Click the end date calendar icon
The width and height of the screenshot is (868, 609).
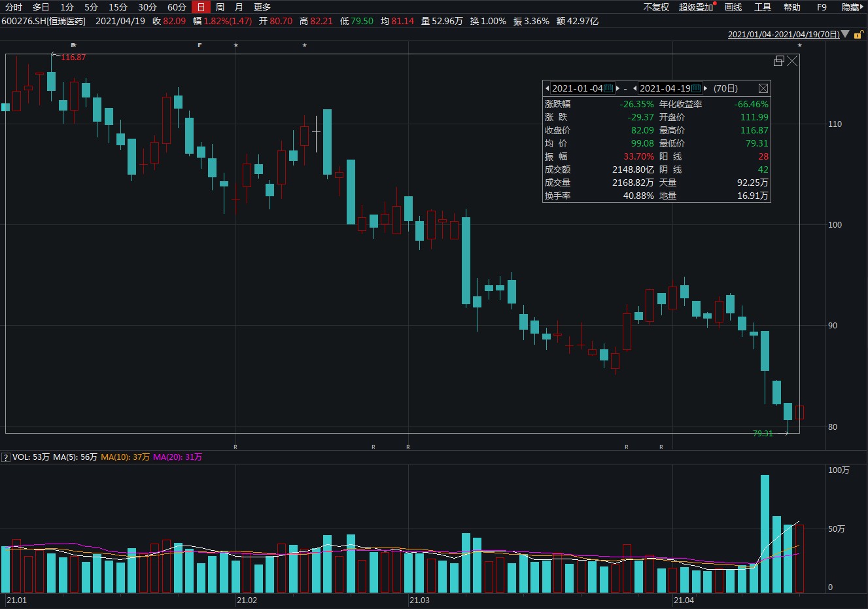[696, 88]
